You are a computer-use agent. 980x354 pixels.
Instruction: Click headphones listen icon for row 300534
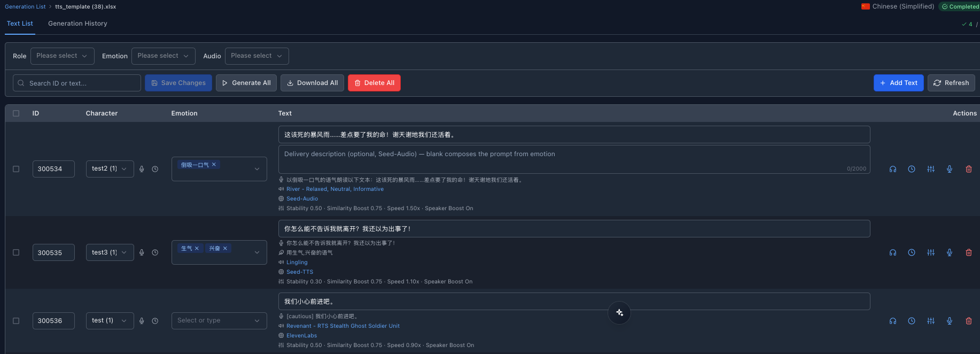pyautogui.click(x=893, y=169)
